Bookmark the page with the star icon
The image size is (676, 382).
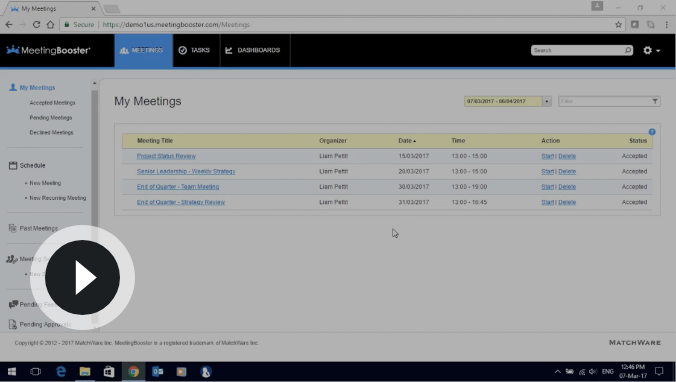pos(618,25)
